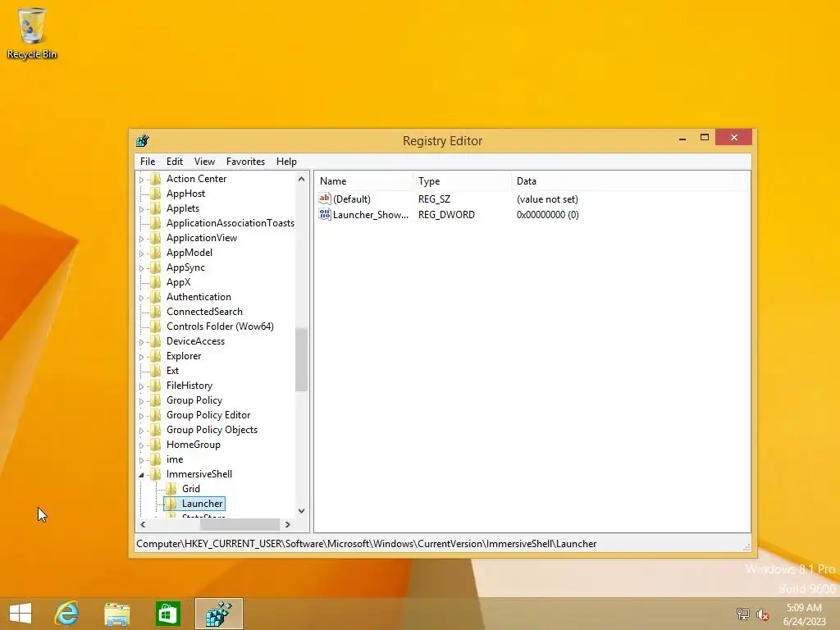Image resolution: width=840 pixels, height=630 pixels.
Task: Open the Favorites menu
Action: (x=245, y=162)
